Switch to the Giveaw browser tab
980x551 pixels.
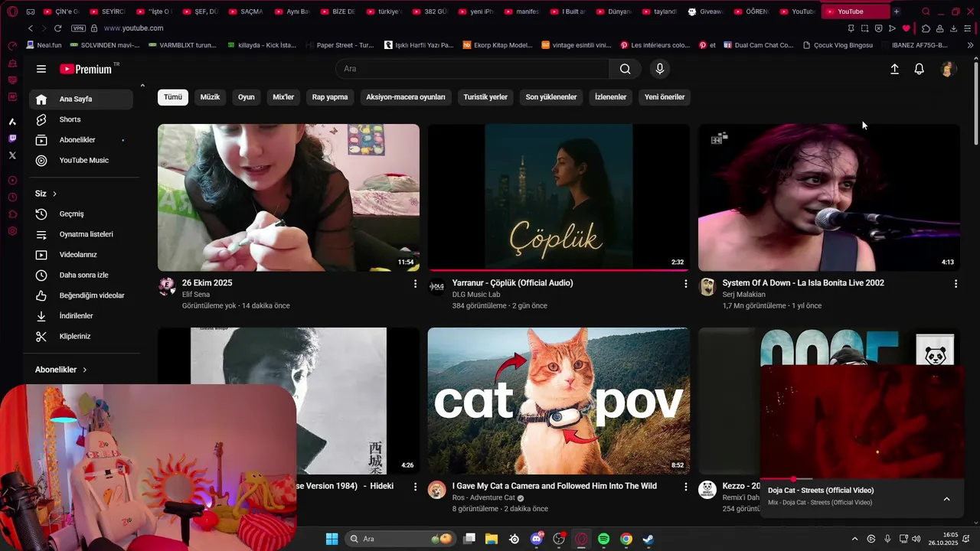[x=704, y=11]
